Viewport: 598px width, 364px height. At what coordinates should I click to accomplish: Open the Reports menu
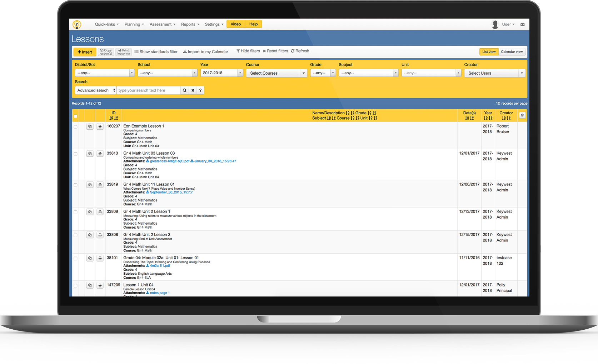(x=190, y=24)
